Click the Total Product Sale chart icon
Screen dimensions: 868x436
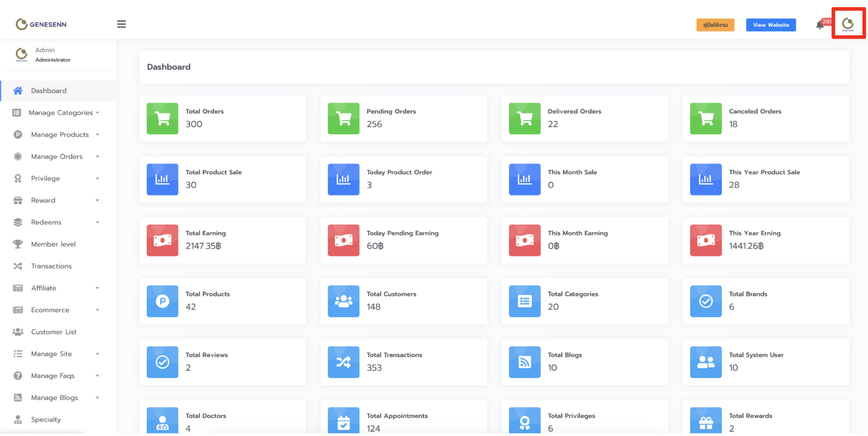[x=162, y=179]
